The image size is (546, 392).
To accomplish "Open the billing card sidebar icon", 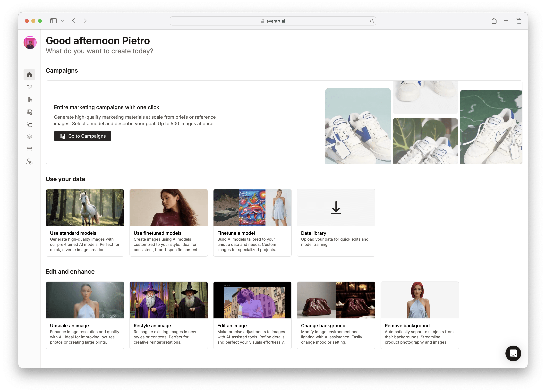I will click(x=29, y=149).
